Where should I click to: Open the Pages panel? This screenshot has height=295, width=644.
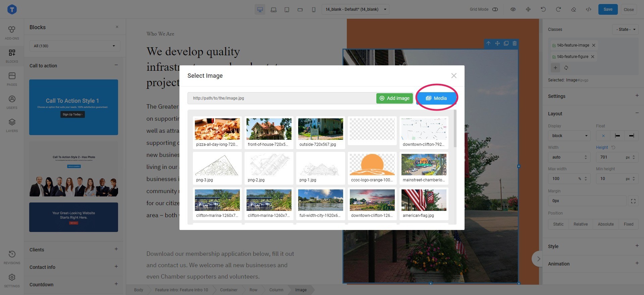tap(12, 79)
